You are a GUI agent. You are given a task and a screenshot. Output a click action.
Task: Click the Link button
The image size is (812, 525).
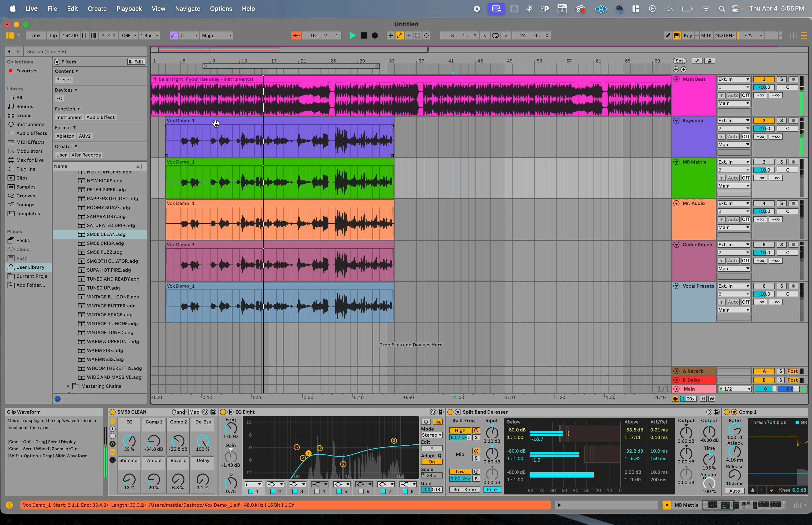click(x=36, y=35)
